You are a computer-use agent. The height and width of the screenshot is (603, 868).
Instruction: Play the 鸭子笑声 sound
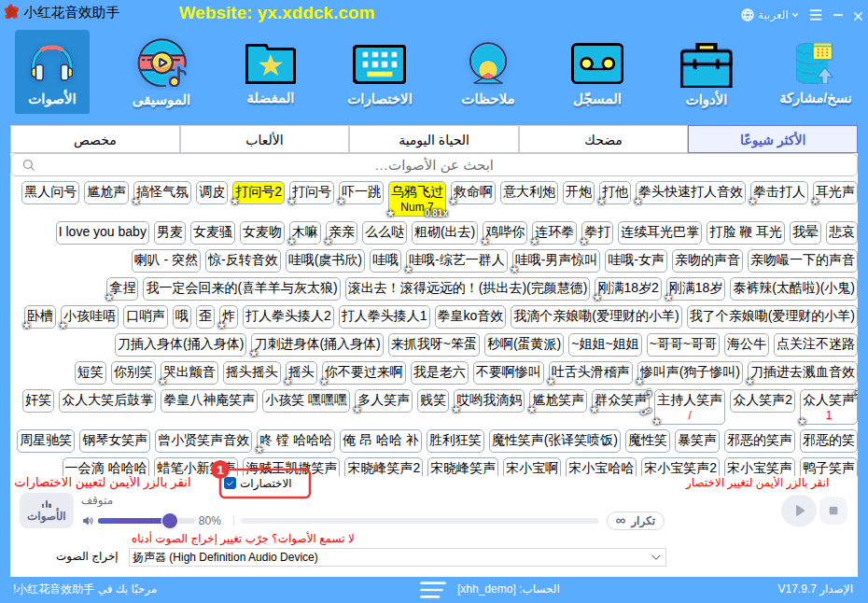click(x=828, y=468)
